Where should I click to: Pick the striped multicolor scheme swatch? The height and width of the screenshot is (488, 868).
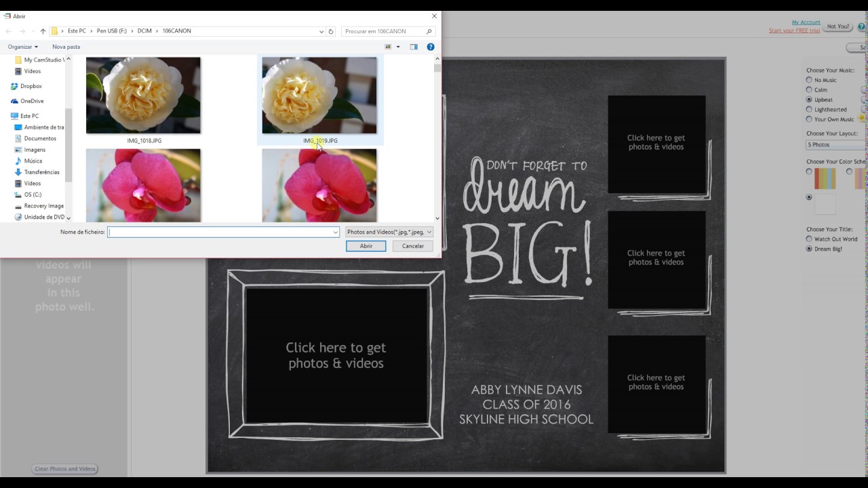[825, 178]
